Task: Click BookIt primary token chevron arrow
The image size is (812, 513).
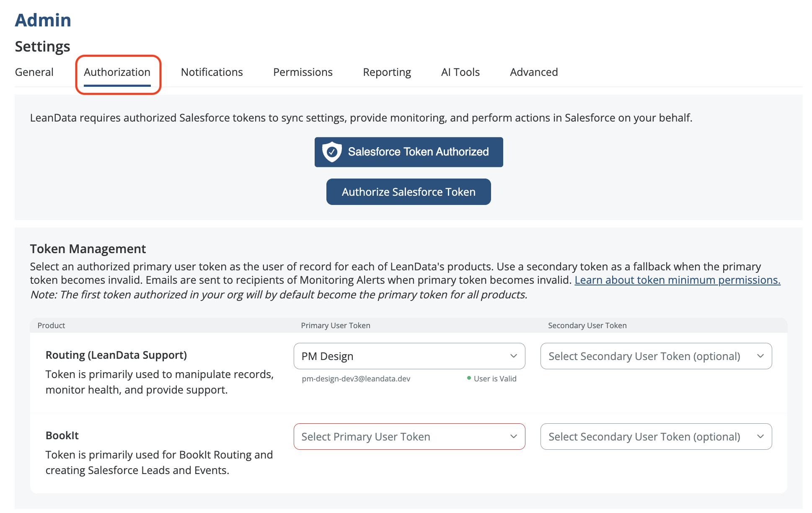Action: 513,436
